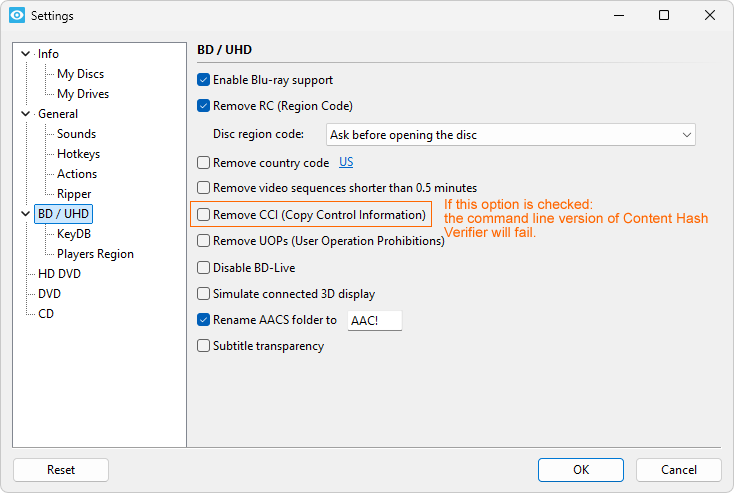Image resolution: width=734 pixels, height=493 pixels.
Task: Collapse the Info tree node
Action: pos(25,54)
